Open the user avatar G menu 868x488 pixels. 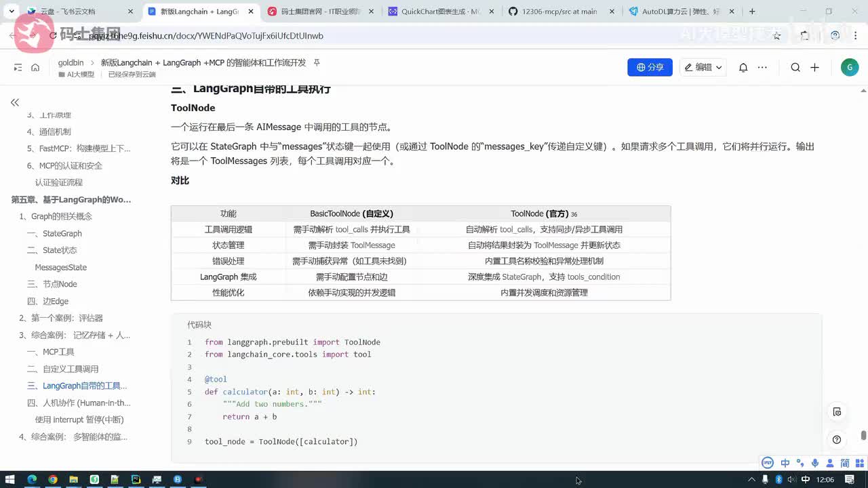(x=849, y=67)
